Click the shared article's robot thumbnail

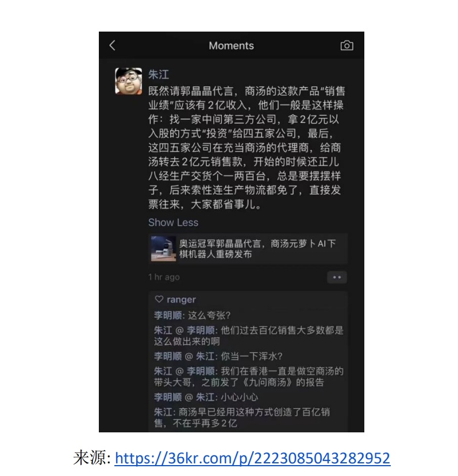tap(164, 249)
